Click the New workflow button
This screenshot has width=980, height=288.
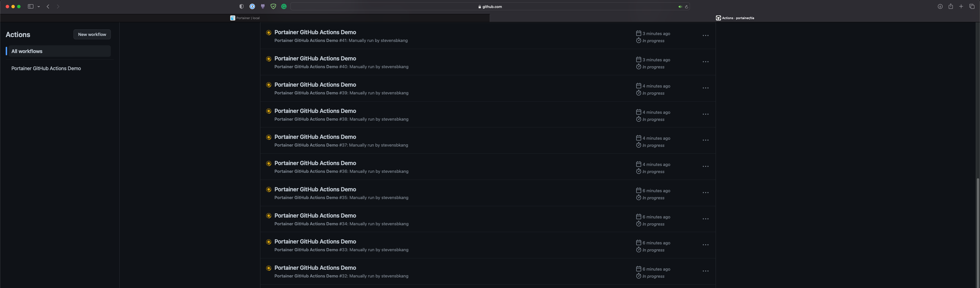[92, 34]
